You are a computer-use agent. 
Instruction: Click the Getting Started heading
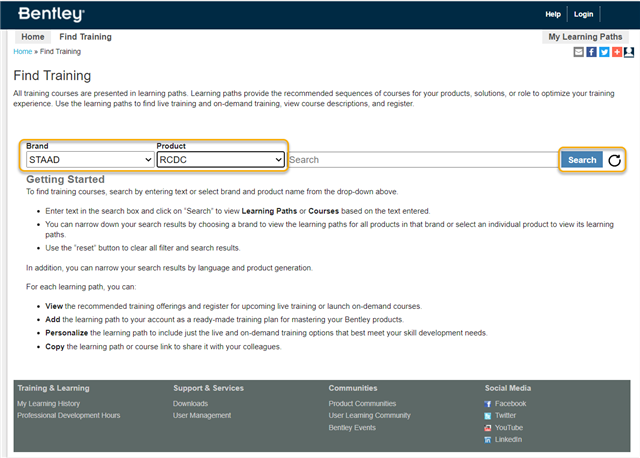[65, 179]
